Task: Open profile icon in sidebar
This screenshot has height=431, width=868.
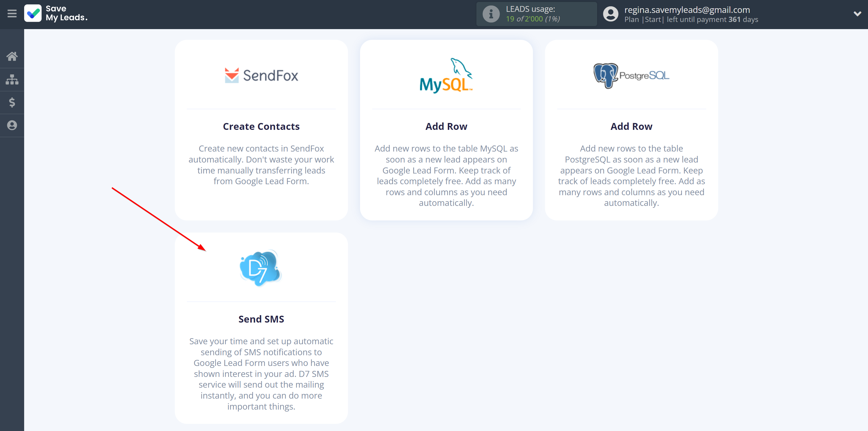Action: click(12, 125)
